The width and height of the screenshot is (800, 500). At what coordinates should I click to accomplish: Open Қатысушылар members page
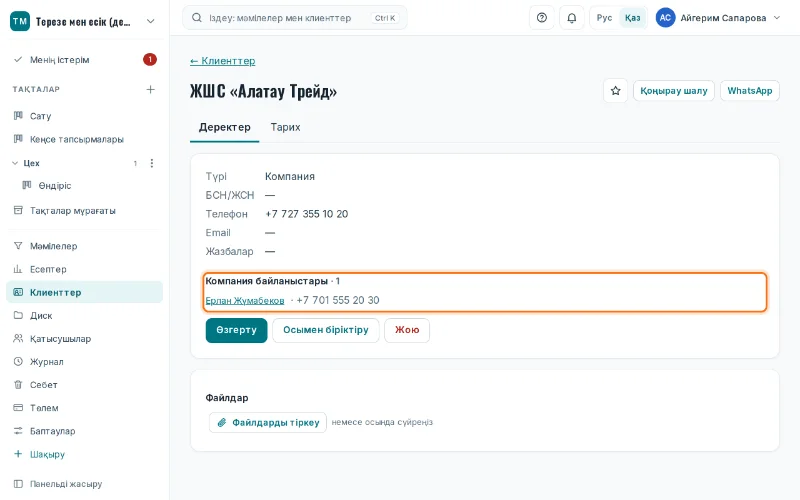85,339
